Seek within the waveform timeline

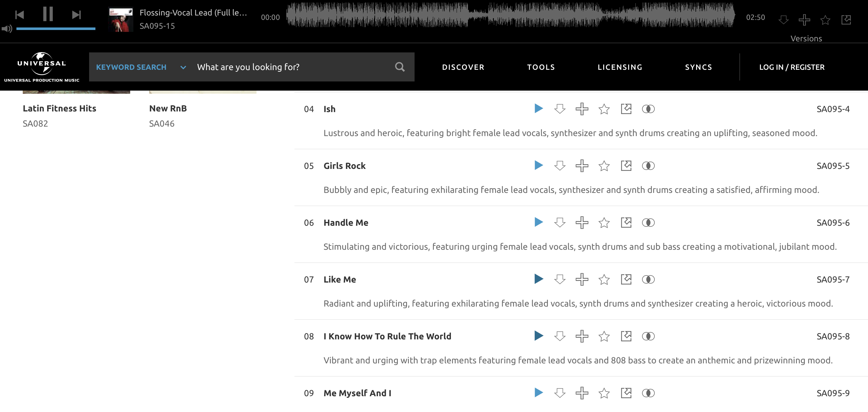click(x=510, y=15)
